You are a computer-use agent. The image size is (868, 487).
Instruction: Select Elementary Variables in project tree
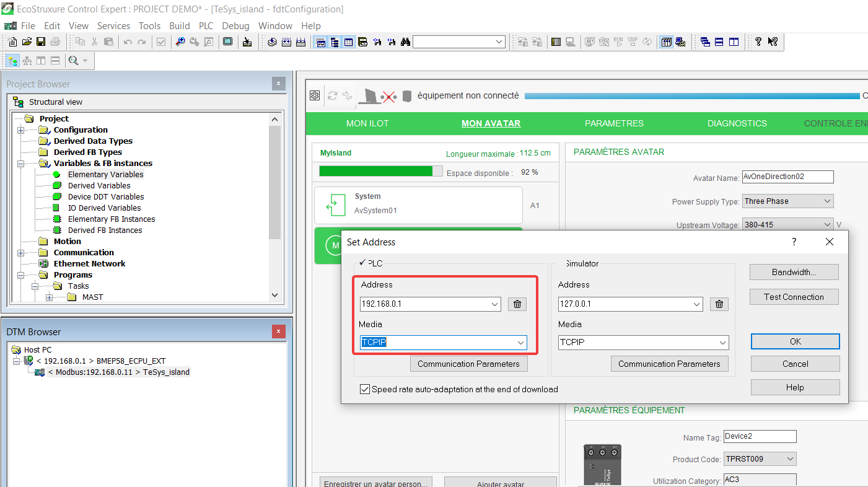tap(105, 175)
